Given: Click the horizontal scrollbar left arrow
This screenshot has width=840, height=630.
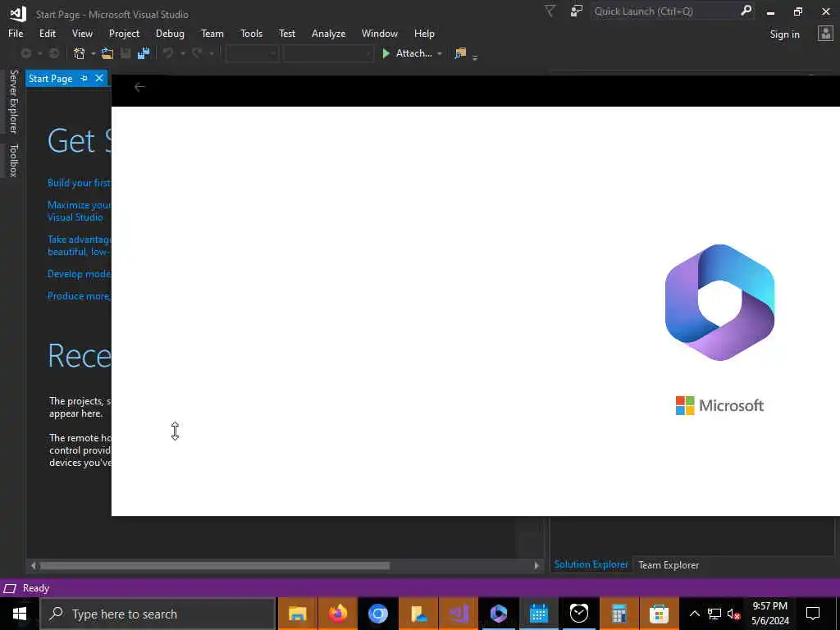Looking at the screenshot, I should (x=34, y=566).
